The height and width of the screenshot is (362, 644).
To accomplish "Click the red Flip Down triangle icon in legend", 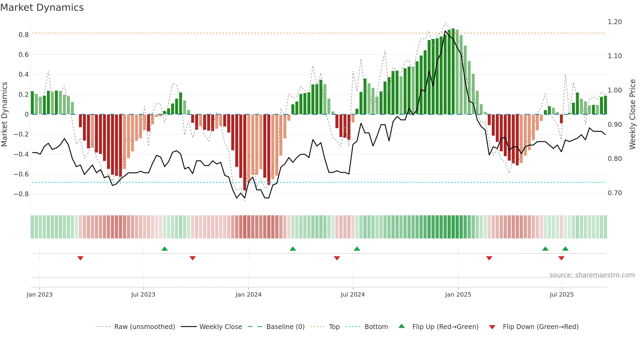I will tap(492, 327).
